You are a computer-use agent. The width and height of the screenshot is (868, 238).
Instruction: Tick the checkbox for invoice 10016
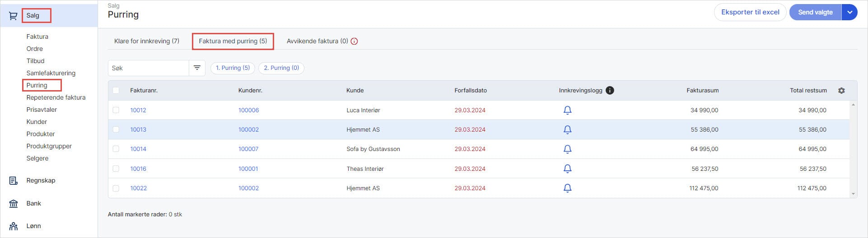click(116, 169)
